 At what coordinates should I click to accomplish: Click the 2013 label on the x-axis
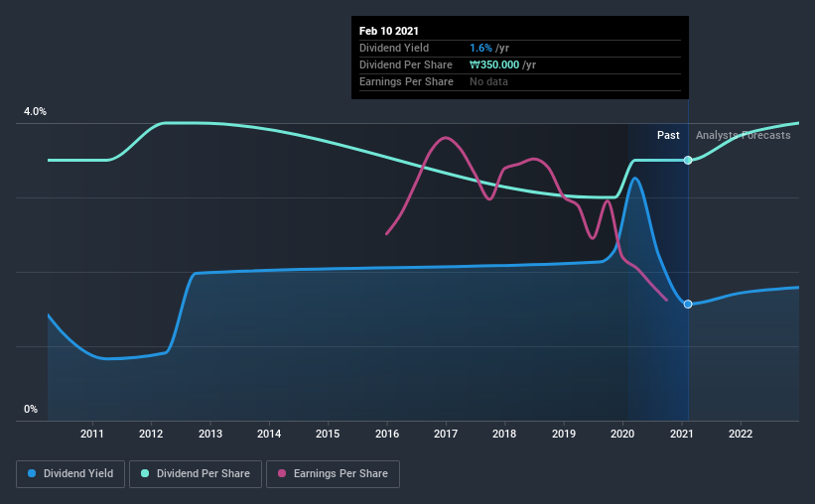click(210, 434)
